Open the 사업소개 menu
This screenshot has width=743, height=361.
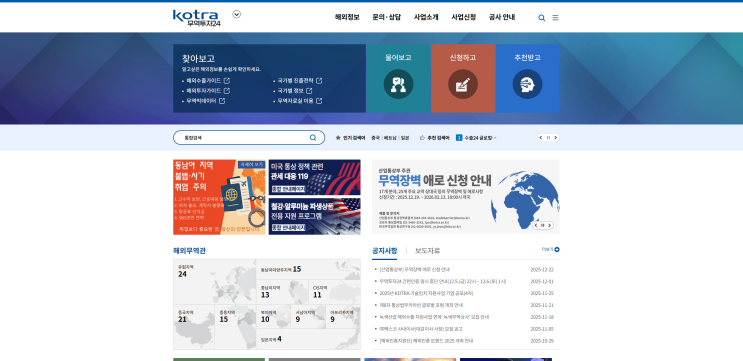[426, 18]
